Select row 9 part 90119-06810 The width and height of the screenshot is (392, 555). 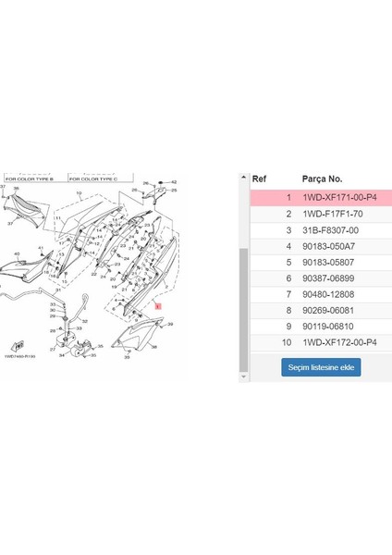[321, 327]
